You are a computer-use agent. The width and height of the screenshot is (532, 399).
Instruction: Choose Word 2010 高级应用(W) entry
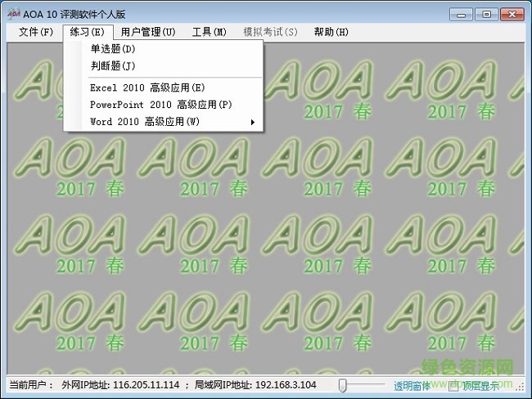tap(163, 122)
